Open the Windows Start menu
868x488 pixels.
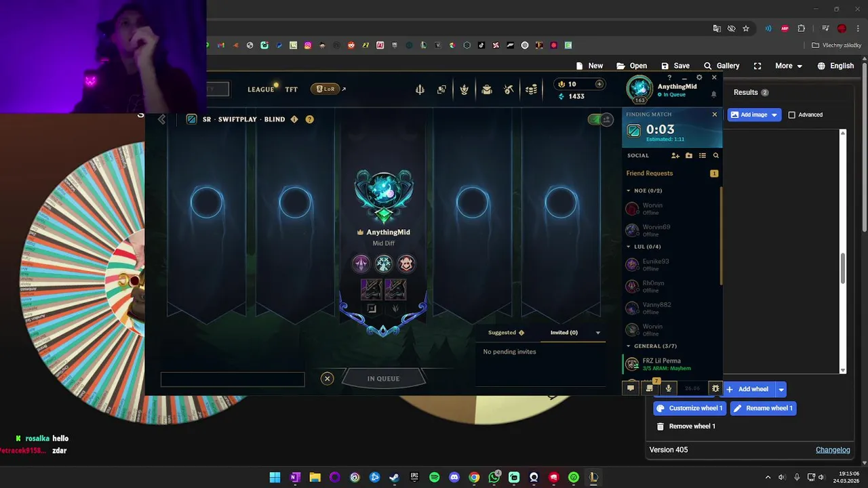coord(275,477)
